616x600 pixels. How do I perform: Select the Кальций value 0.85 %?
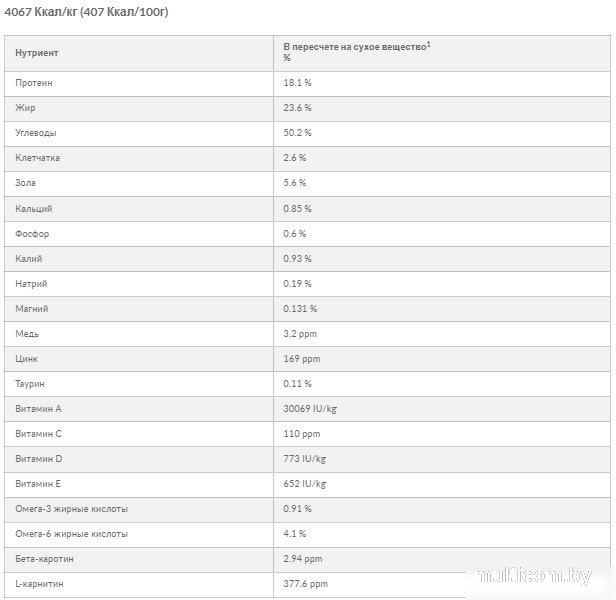click(x=298, y=208)
